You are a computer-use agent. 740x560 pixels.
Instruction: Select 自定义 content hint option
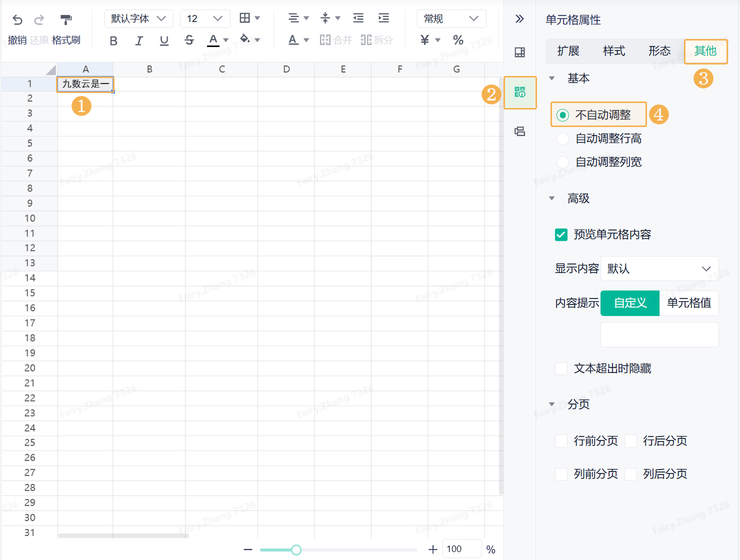(x=630, y=303)
